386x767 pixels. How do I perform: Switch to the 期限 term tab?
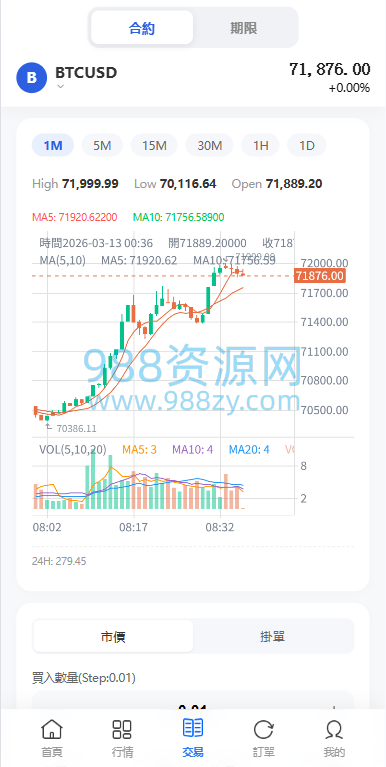[244, 28]
